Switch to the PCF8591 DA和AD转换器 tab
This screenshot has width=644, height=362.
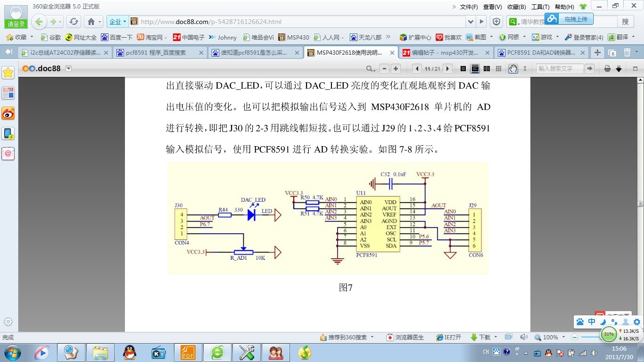pos(541,53)
